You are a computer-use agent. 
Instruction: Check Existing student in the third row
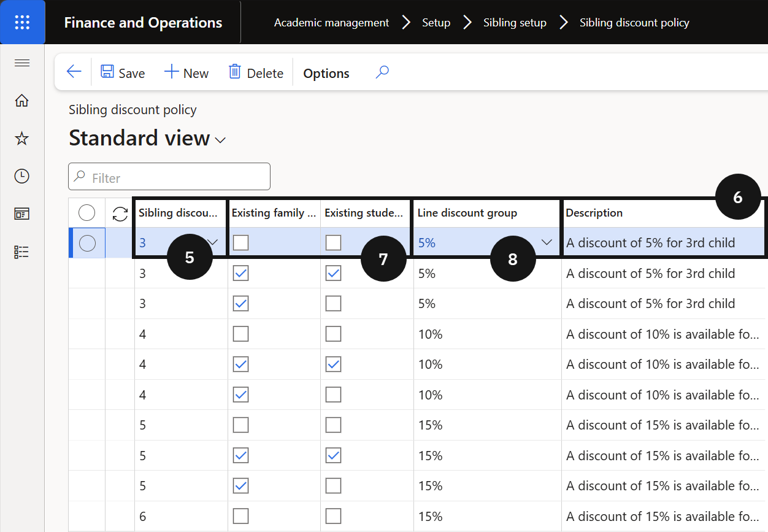333,303
